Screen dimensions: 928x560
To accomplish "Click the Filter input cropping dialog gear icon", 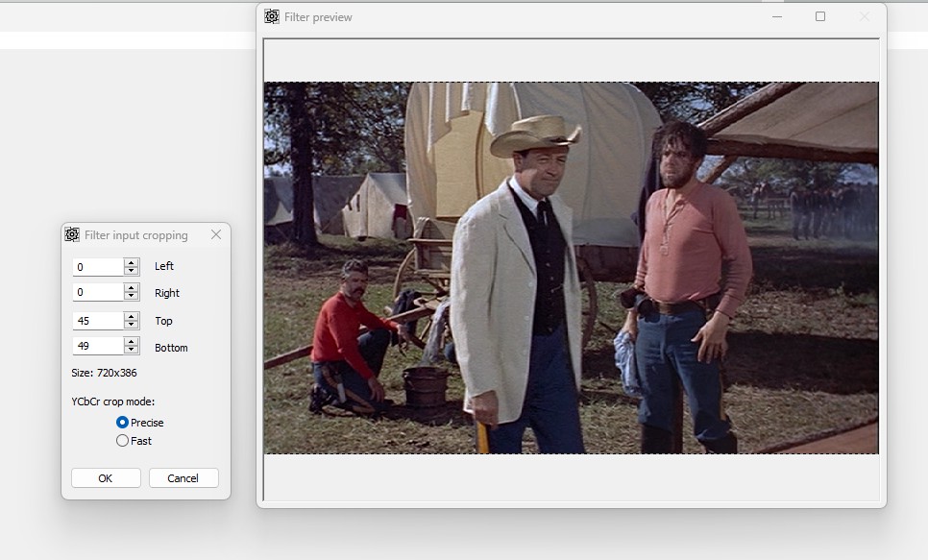I will pyautogui.click(x=72, y=235).
